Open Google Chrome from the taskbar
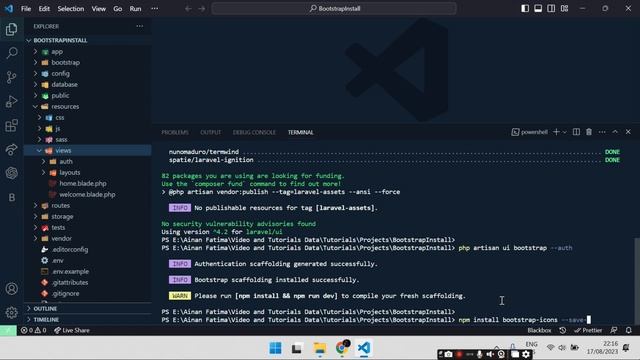640x360 pixels. 342,348
